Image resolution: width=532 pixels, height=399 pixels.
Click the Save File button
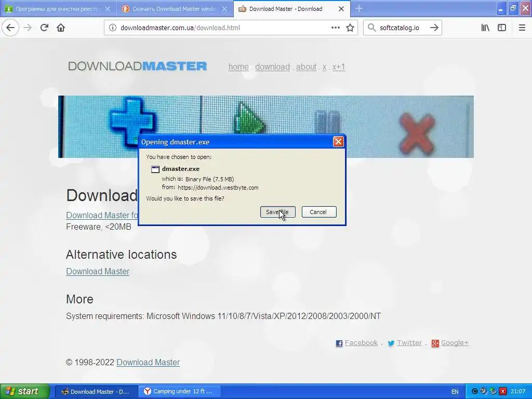pyautogui.click(x=277, y=212)
